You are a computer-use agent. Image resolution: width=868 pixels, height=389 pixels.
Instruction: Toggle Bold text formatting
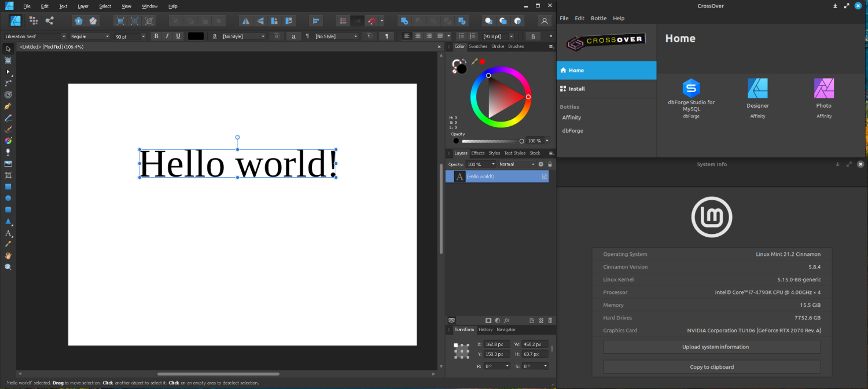tap(156, 36)
